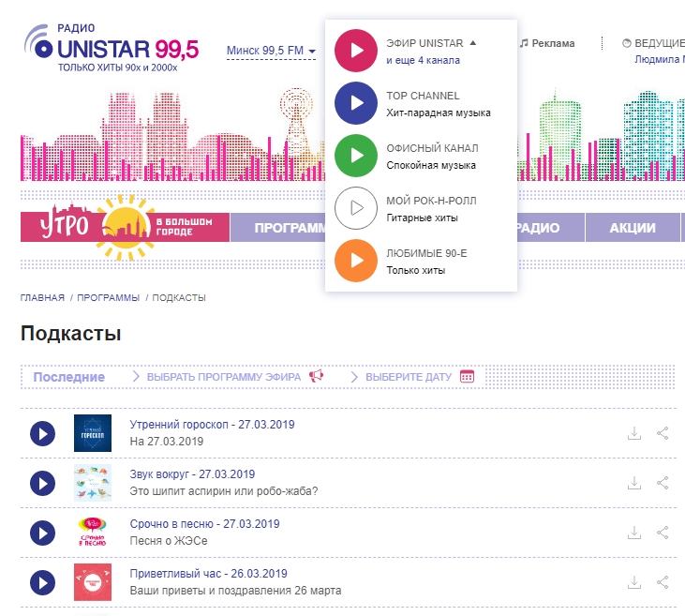Open the Минск 99,5 FM city dropdown
Image resolution: width=685 pixels, height=616 pixels.
[x=271, y=51]
